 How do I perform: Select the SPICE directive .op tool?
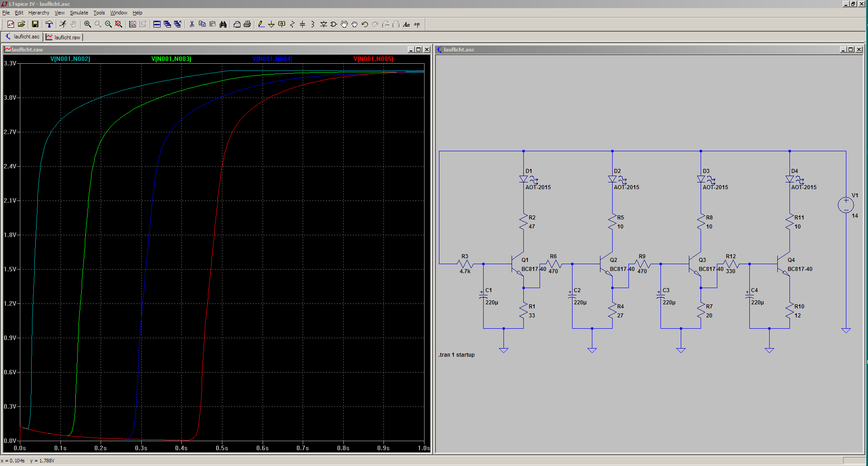pyautogui.click(x=417, y=24)
